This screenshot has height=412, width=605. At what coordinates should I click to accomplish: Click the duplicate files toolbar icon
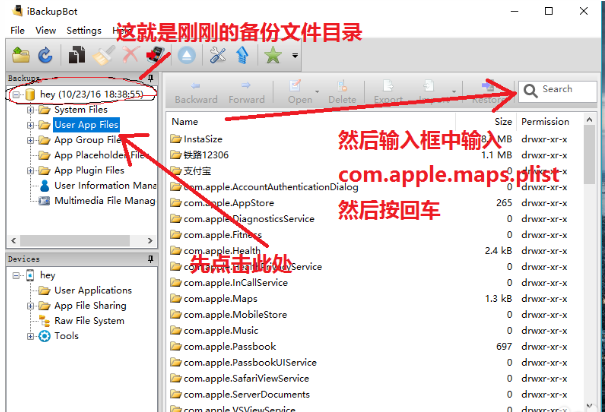pyautogui.click(x=77, y=55)
